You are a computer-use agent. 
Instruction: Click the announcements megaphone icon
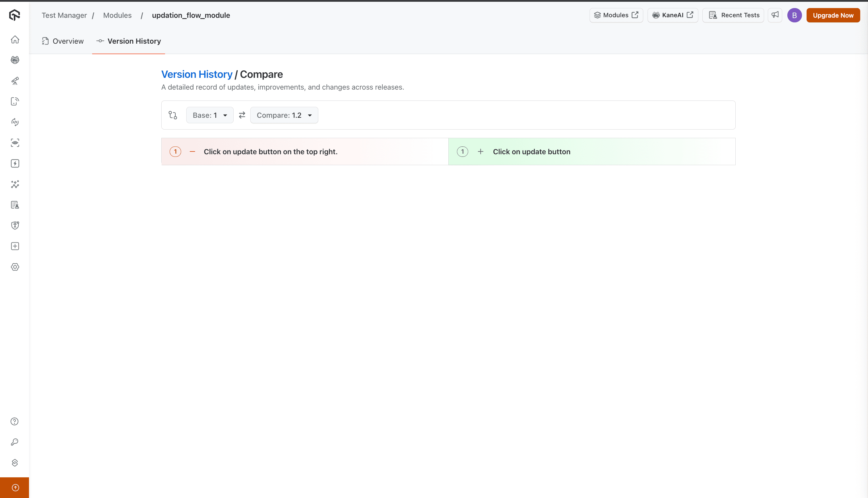click(x=775, y=15)
